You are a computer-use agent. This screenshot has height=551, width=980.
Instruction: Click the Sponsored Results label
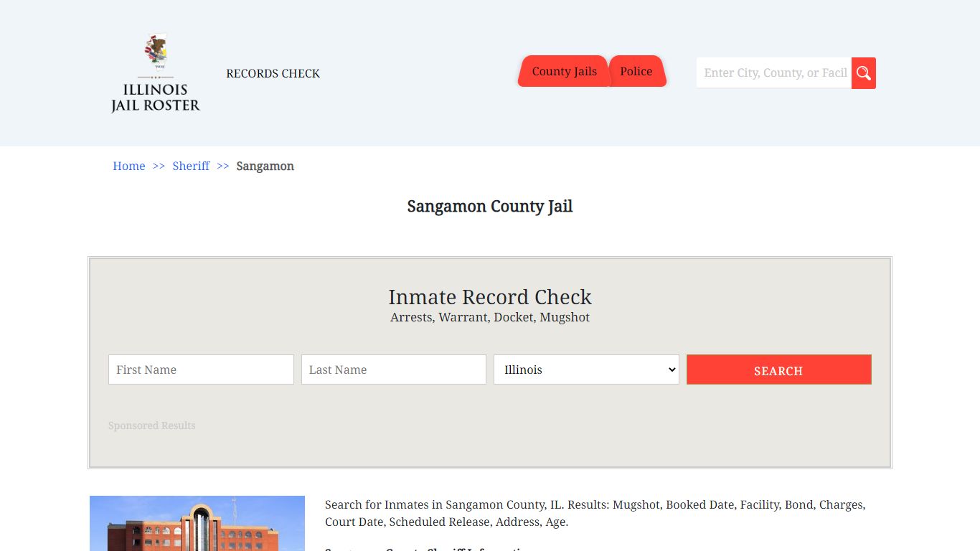pyautogui.click(x=152, y=425)
